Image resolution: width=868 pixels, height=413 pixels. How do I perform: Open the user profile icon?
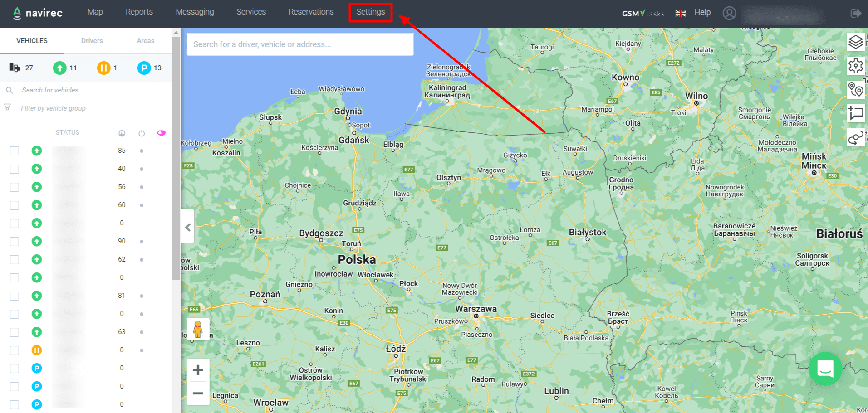729,13
